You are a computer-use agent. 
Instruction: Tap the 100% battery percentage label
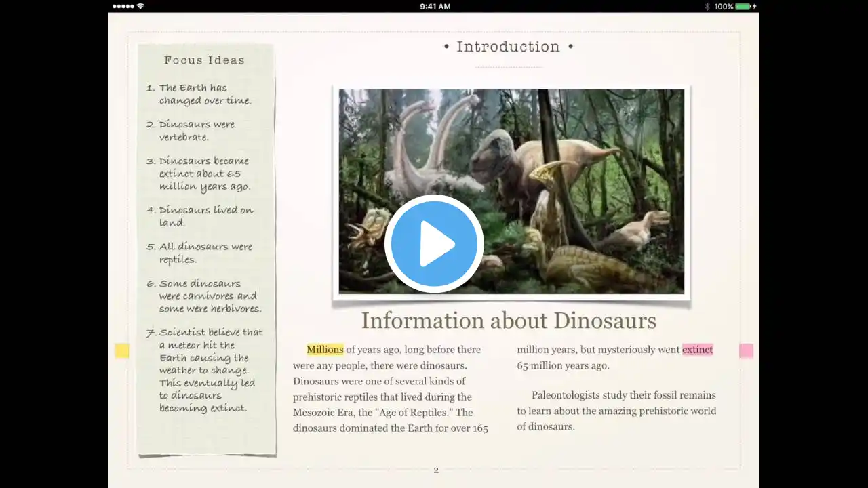coord(723,6)
